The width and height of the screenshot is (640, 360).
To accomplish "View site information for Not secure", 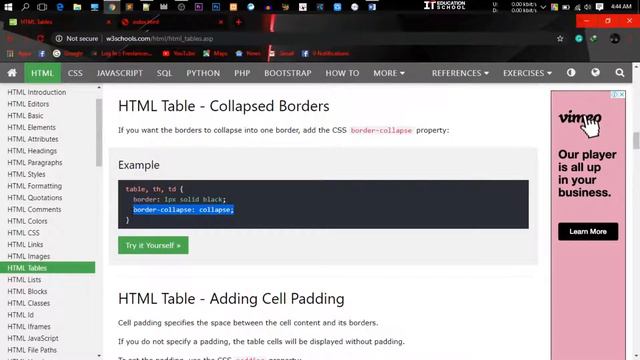I will coord(77,38).
